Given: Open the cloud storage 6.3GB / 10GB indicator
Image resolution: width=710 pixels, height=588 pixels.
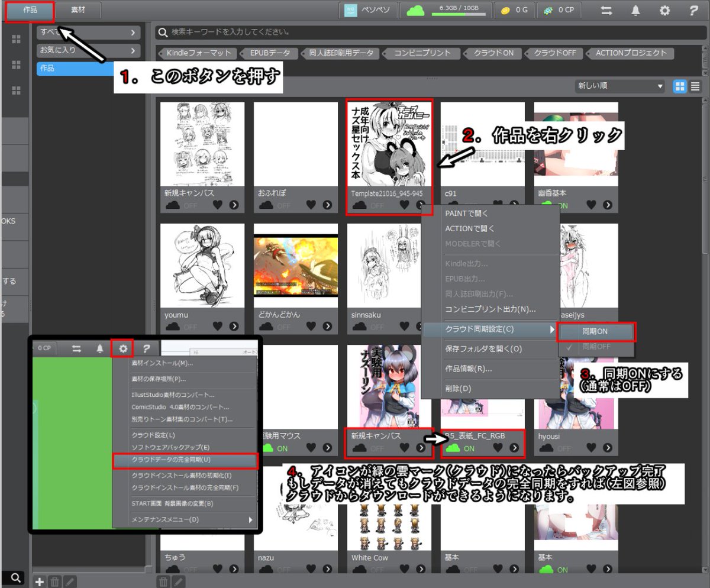Looking at the screenshot, I should click(x=446, y=10).
